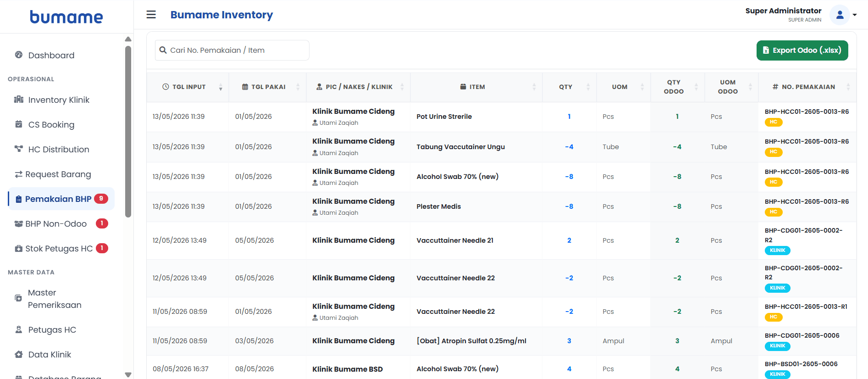Click the Pemakaian BHP clipboard icon
Image resolution: width=868 pixels, height=379 pixels.
tap(19, 199)
